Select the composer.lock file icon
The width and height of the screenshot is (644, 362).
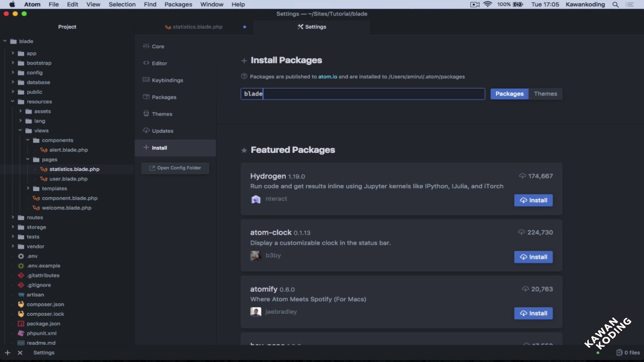[x=21, y=314]
